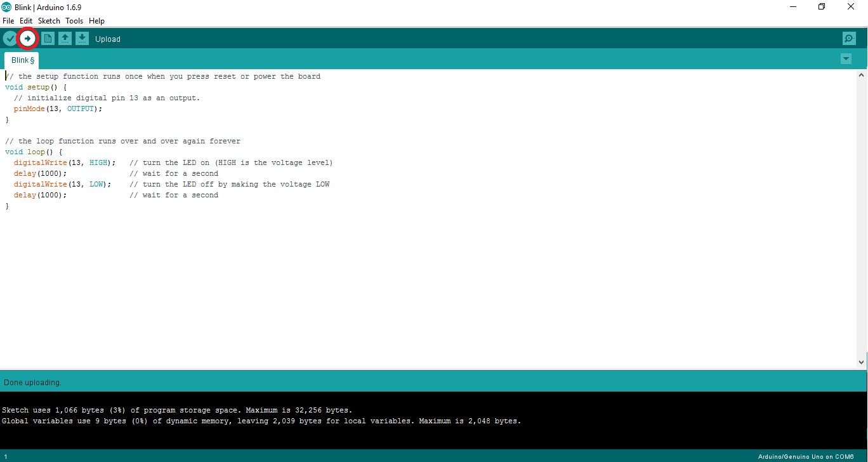
Task: Click the line number 1 indicator
Action: click(x=6, y=456)
